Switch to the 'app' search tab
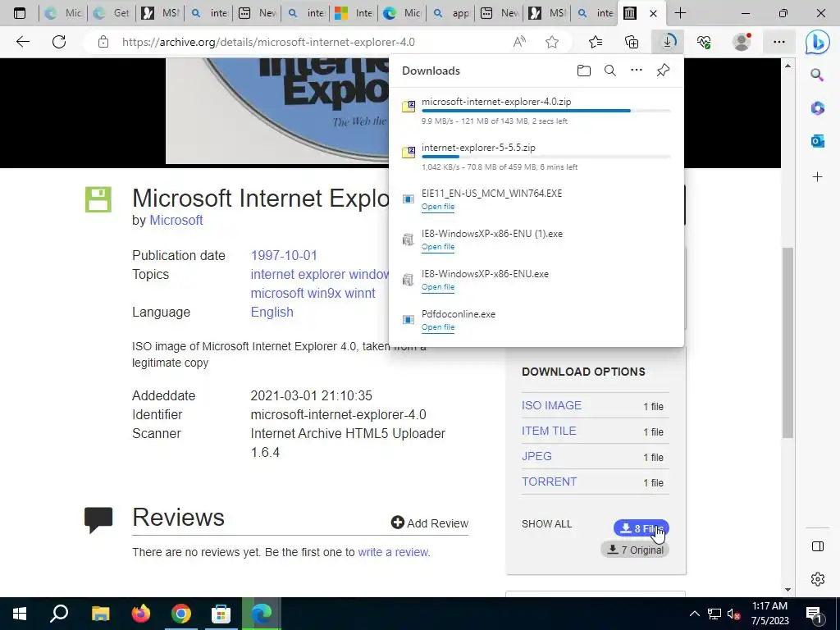The width and height of the screenshot is (840, 630). [450, 13]
